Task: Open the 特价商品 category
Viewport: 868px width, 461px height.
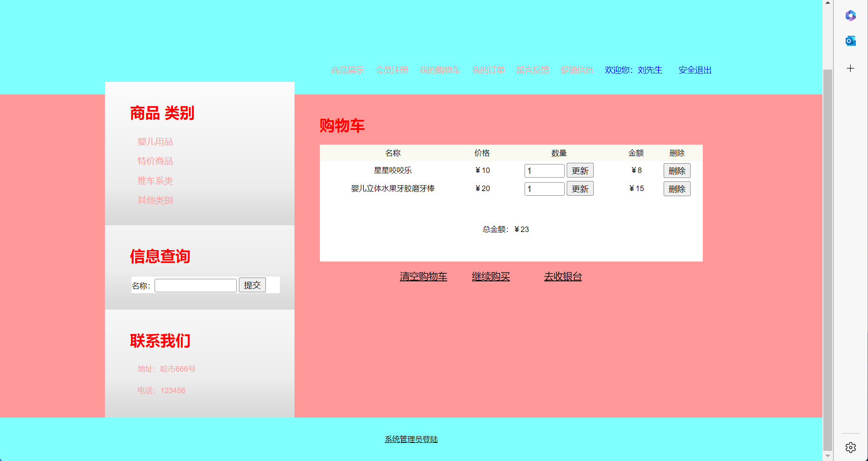Action: coord(155,161)
